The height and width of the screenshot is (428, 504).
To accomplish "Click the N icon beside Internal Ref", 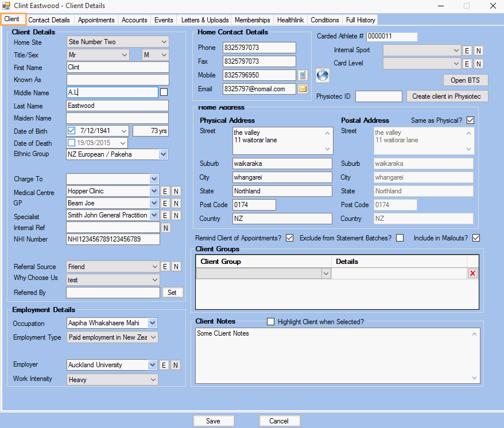I will pos(165,228).
